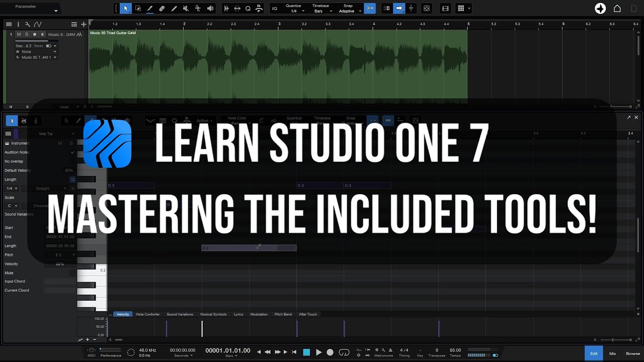This screenshot has height=362, width=644.
Task: Click the 4 / 4 time signature
Action: point(404,350)
